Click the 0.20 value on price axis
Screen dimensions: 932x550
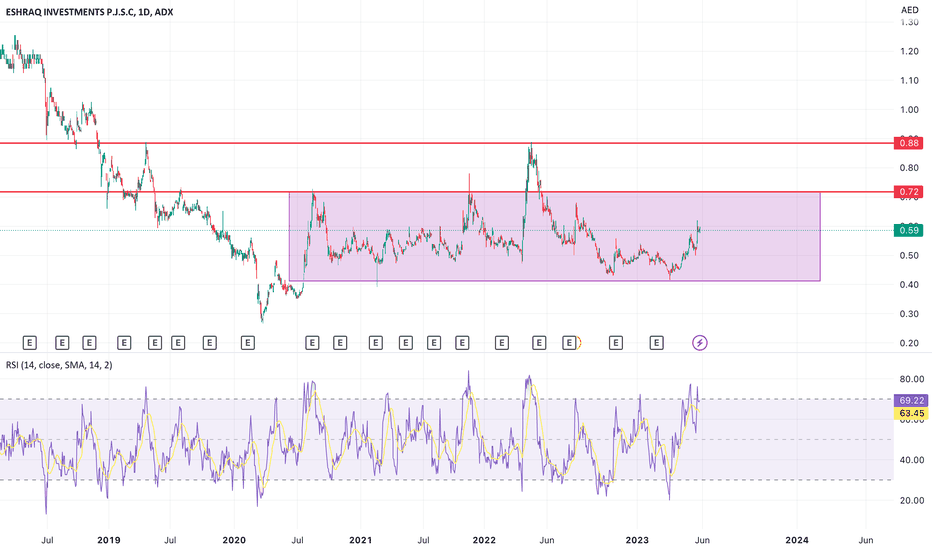(909, 343)
